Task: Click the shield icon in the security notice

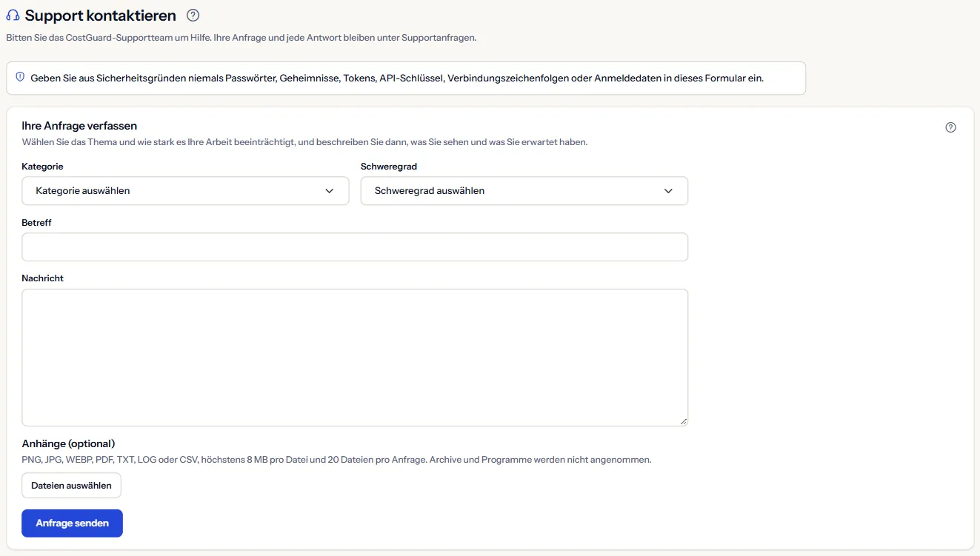Action: click(20, 77)
